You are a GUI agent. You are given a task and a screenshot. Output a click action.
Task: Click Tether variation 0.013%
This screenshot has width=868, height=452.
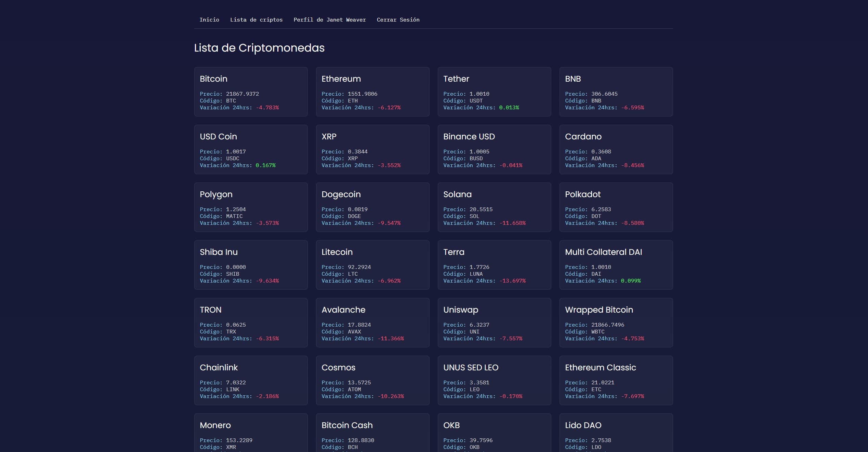point(509,108)
